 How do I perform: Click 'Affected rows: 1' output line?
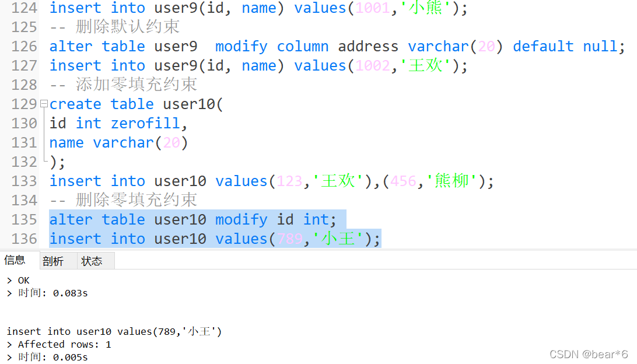[x=64, y=345]
